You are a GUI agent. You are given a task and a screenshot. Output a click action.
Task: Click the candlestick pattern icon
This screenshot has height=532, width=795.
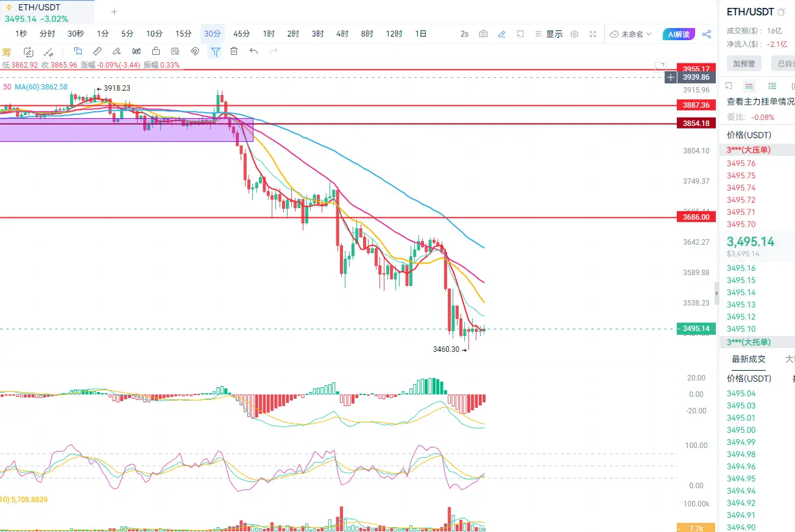136,51
